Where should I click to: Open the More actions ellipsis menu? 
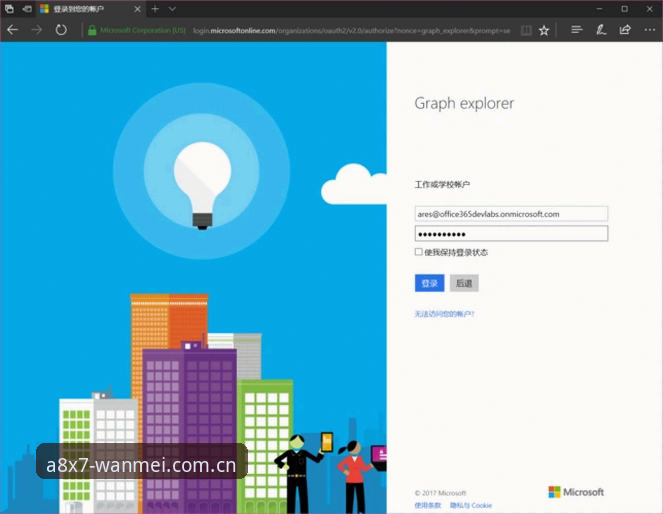(x=649, y=30)
